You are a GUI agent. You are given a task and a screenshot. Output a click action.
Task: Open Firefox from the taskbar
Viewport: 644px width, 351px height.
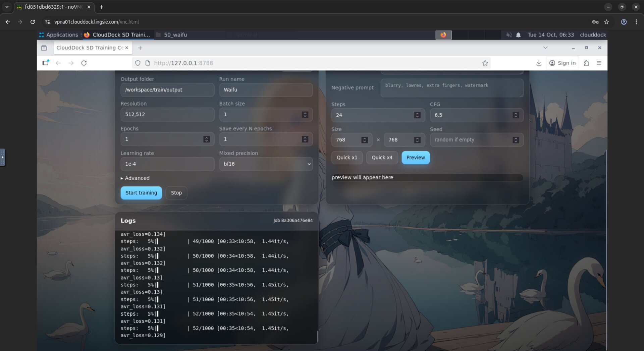[x=443, y=35]
